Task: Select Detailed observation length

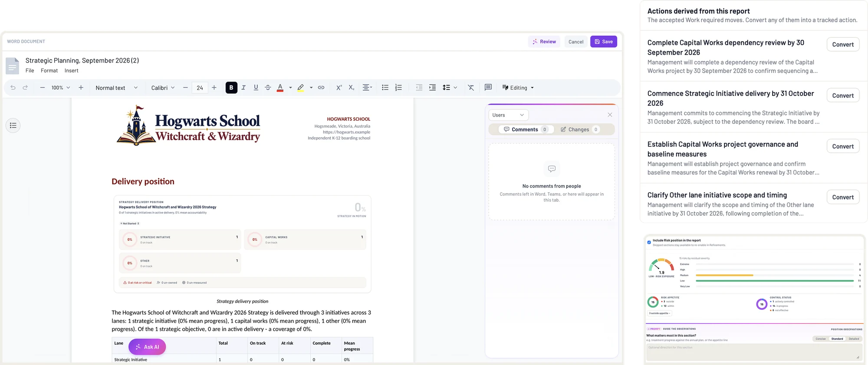Action: pos(854,339)
